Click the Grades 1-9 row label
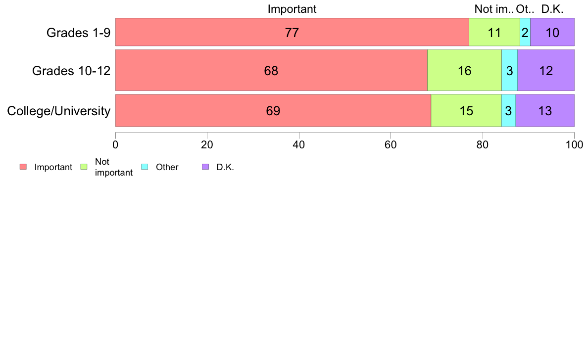The height and width of the screenshot is (364, 588). click(78, 33)
